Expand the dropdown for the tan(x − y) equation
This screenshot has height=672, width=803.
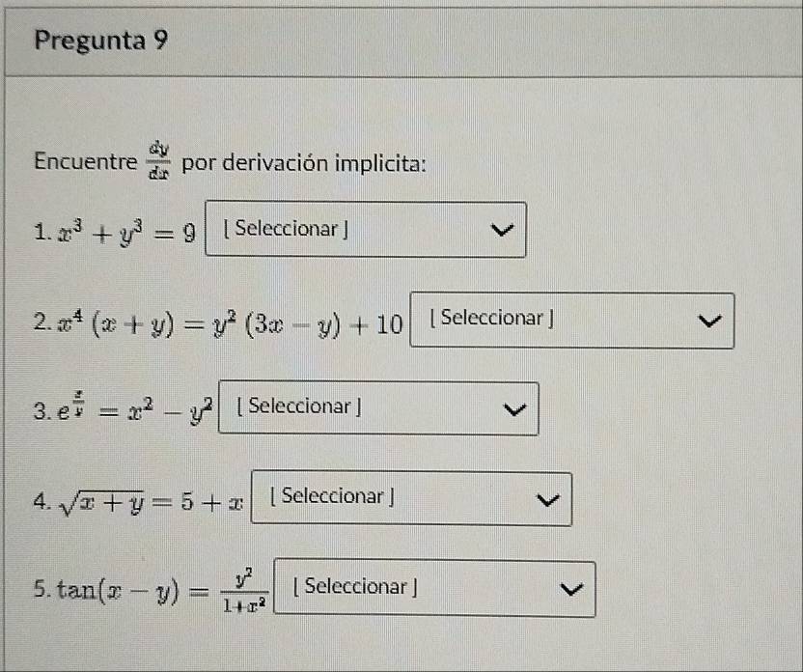(x=434, y=588)
